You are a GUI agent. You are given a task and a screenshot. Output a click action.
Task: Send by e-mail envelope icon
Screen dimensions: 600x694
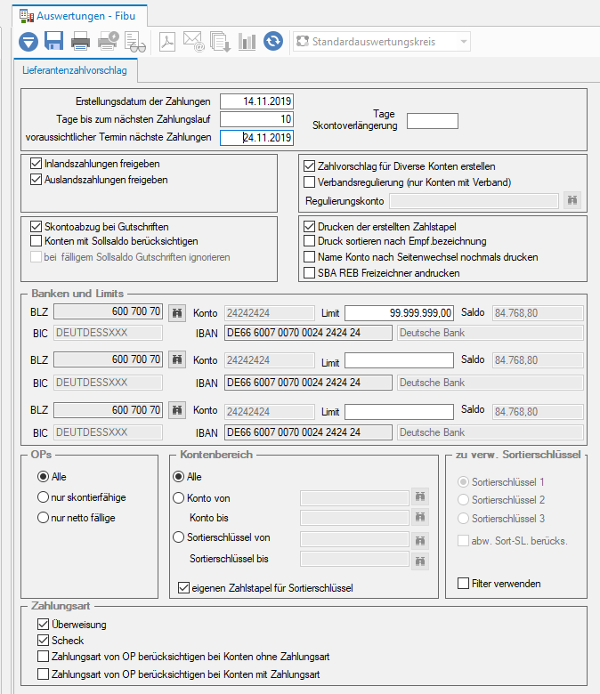tap(193, 42)
